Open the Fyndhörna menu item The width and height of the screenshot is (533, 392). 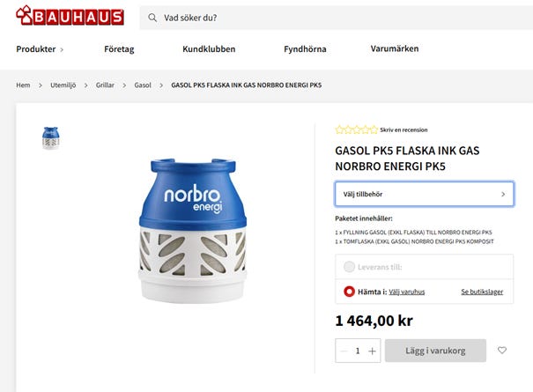tap(305, 49)
